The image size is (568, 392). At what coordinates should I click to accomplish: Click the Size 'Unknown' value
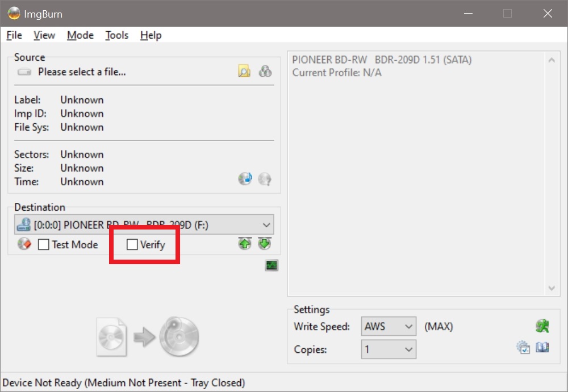[x=82, y=168]
